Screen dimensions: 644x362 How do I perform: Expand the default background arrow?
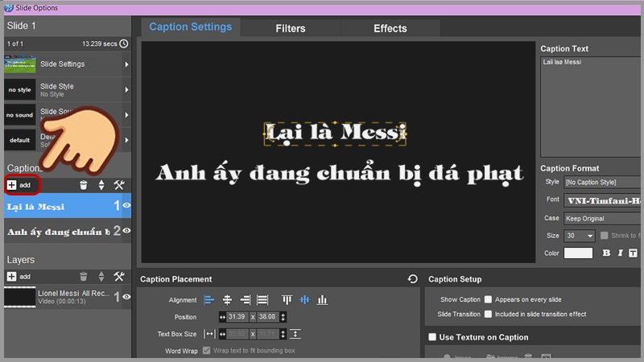point(126,140)
